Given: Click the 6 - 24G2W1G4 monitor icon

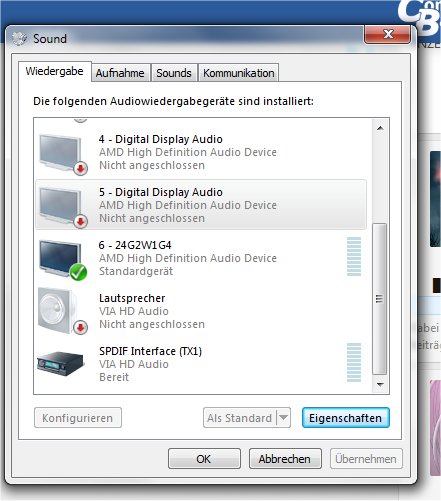Looking at the screenshot, I should click(62, 260).
